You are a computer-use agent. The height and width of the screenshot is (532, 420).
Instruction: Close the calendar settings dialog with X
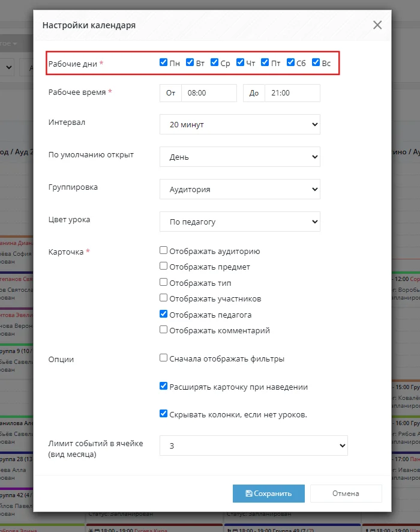coord(377,25)
